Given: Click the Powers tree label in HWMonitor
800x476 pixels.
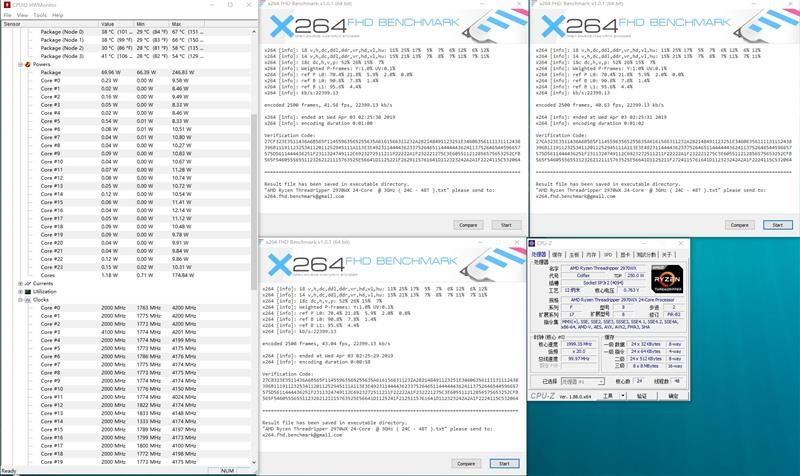Looking at the screenshot, I should point(42,64).
